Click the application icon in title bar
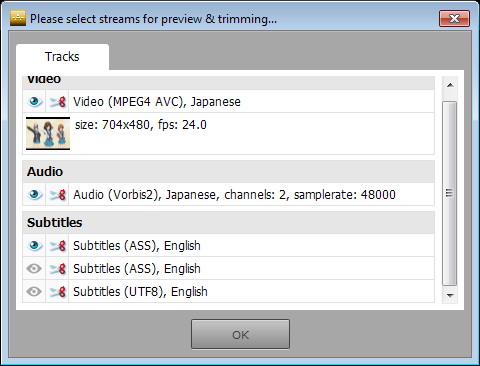480x366 pixels. (x=18, y=18)
